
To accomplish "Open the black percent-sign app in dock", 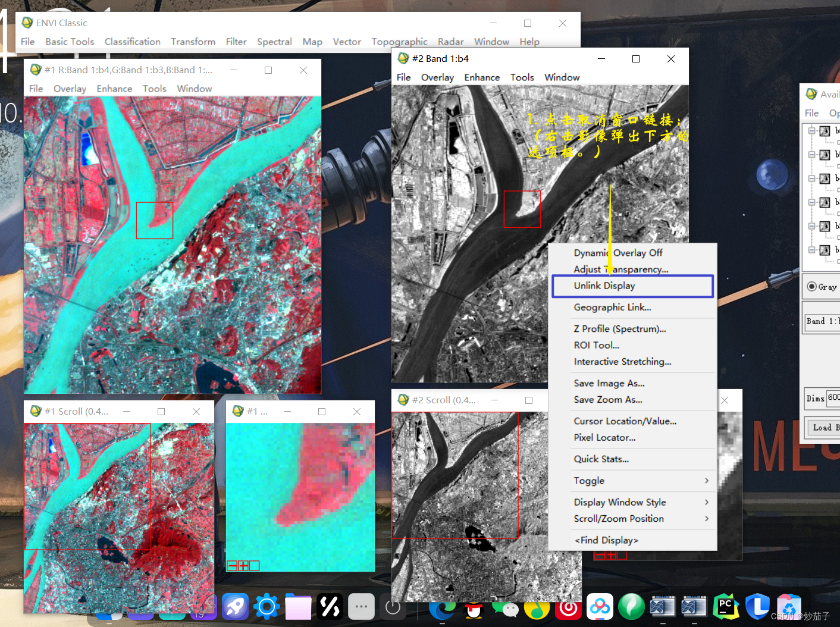I will point(330,607).
